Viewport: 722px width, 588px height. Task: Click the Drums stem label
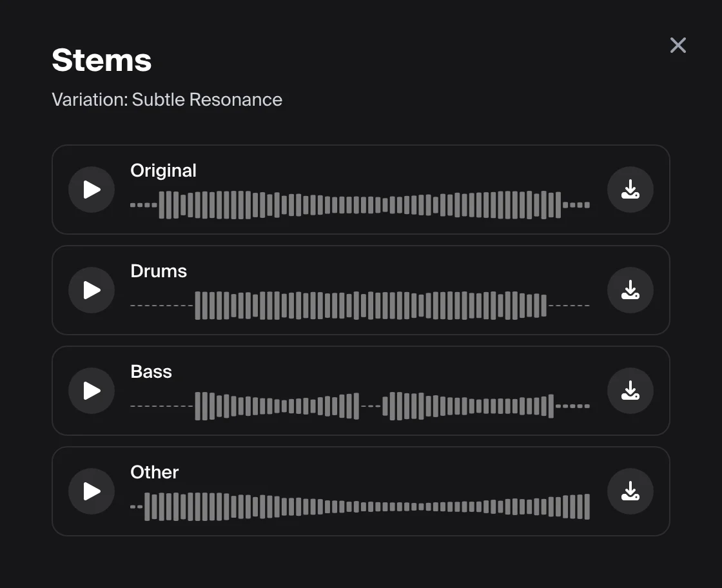pos(159,271)
